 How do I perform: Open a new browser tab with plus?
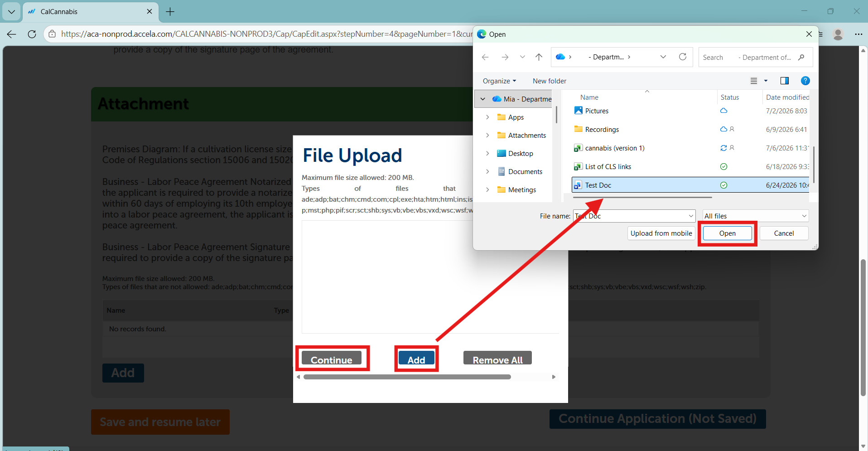pos(170,12)
